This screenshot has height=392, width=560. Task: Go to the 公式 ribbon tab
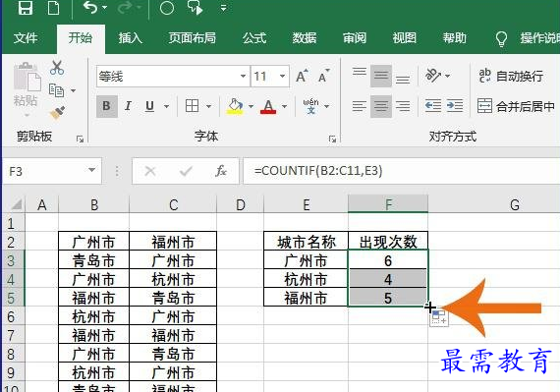[254, 38]
